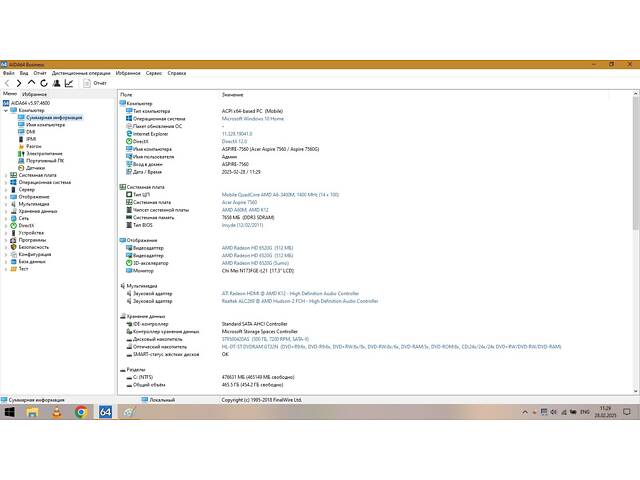Open the Windows Start menu
The width and height of the screenshot is (640, 480).
[9, 412]
